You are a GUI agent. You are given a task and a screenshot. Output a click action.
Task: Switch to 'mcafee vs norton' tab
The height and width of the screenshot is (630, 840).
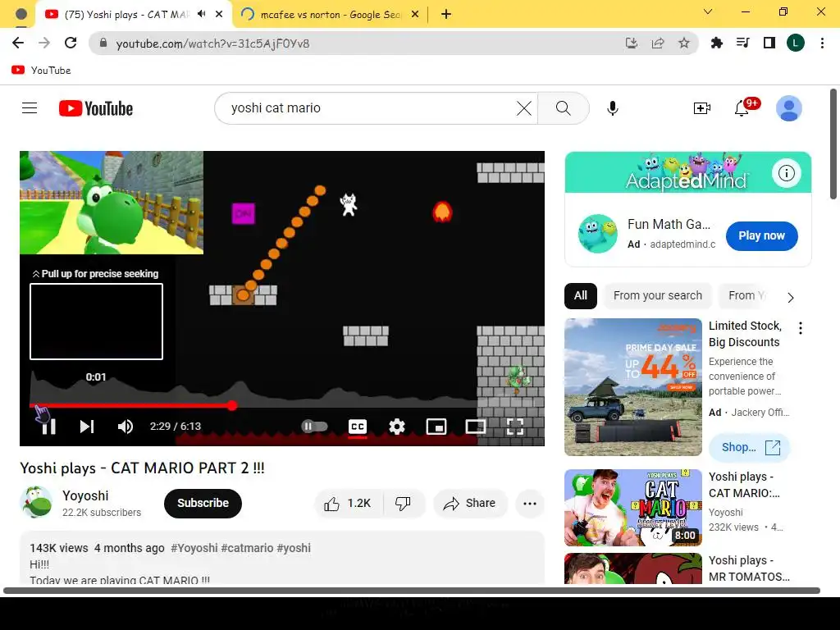tap(330, 15)
